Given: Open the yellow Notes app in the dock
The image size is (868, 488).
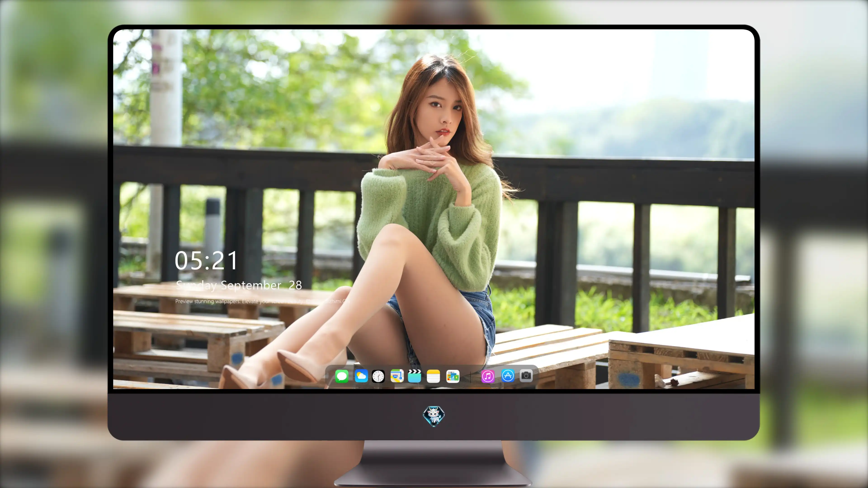Looking at the screenshot, I should (x=433, y=376).
